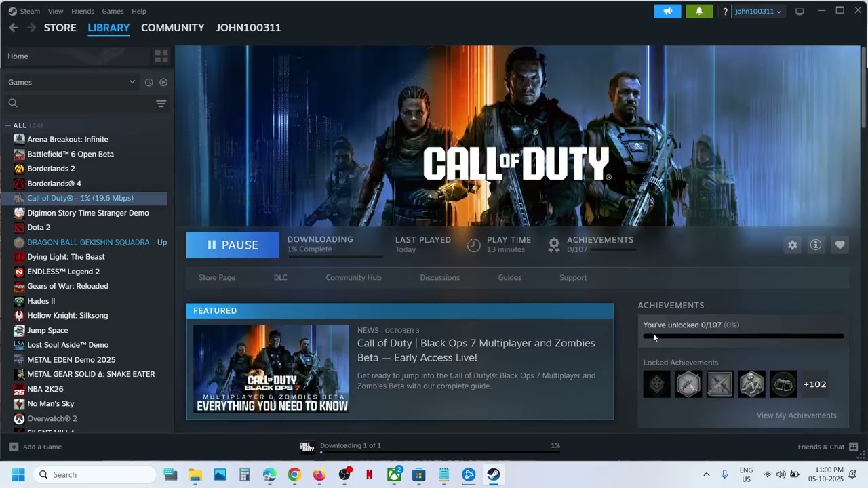Open the john100311 account dropdown
The image size is (868, 488).
(758, 12)
